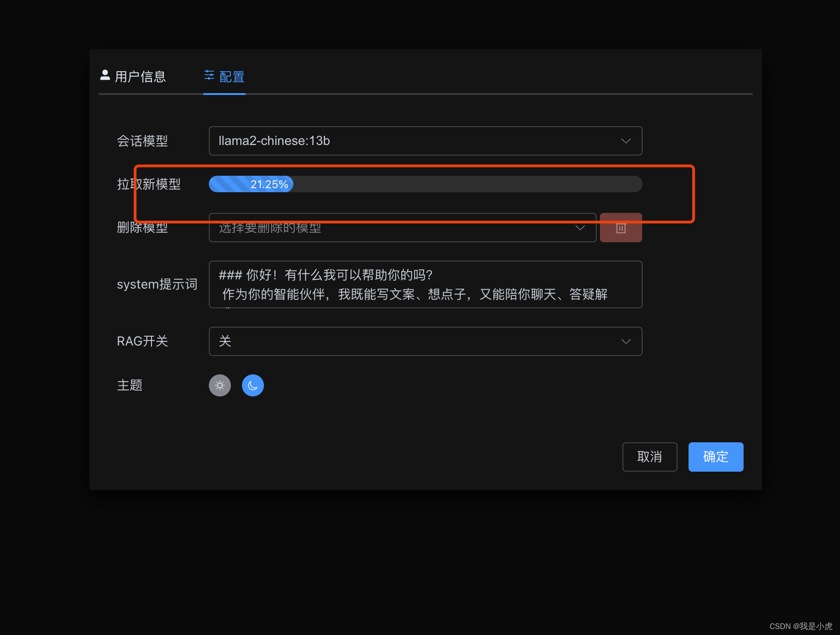Click the 会话模型 label
Viewport: 840px width, 635px height.
pyautogui.click(x=142, y=141)
